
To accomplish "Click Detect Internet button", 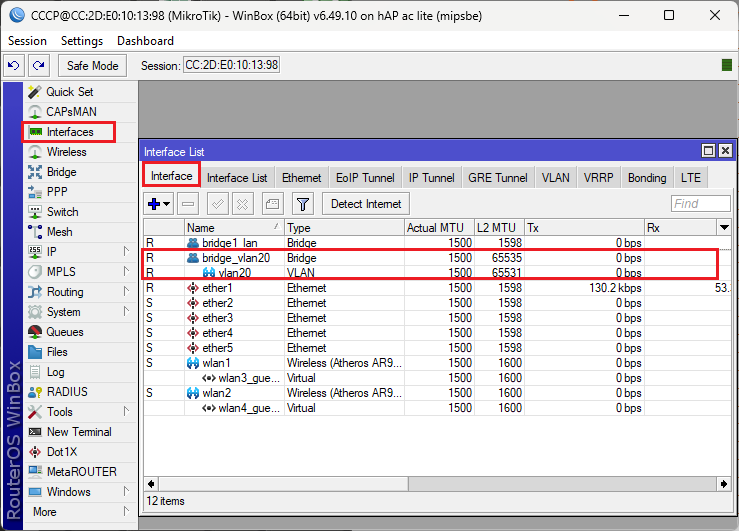I will (366, 204).
